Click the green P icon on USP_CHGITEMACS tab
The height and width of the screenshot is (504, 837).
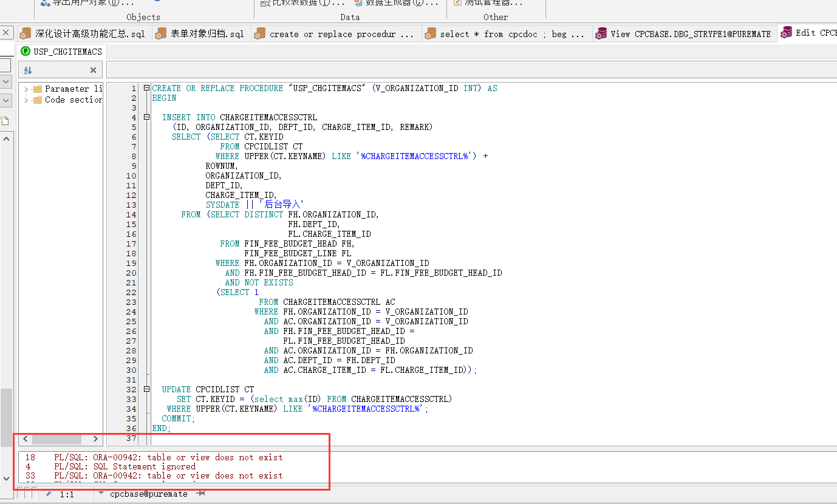click(x=26, y=52)
